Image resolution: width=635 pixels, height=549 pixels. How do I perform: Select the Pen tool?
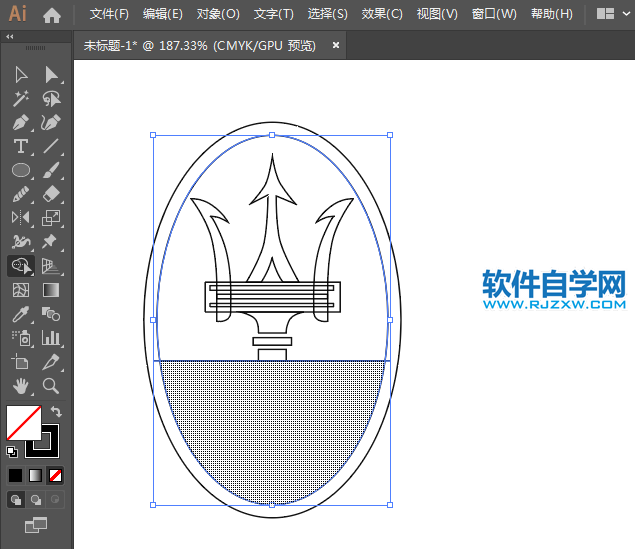click(21, 123)
